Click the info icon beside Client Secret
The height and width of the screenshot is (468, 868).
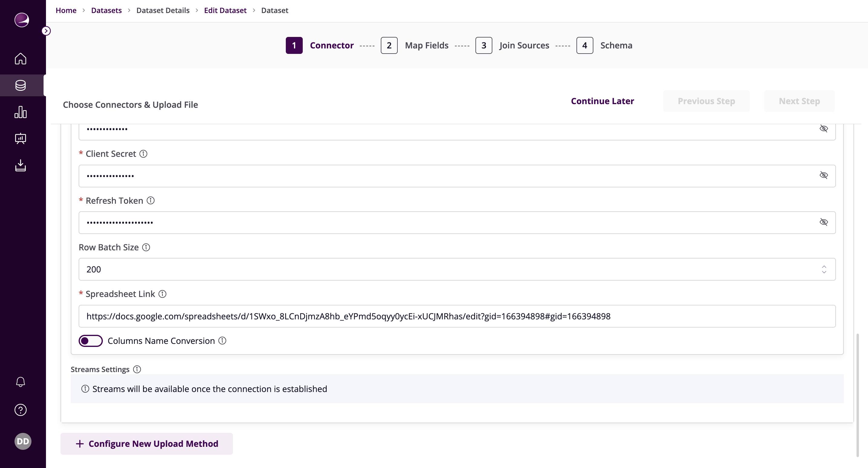pos(144,154)
